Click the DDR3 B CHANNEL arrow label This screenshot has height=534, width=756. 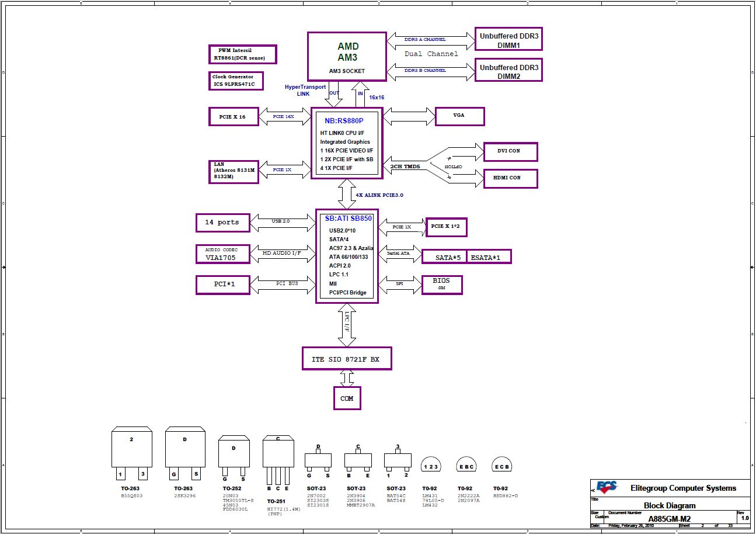425,70
